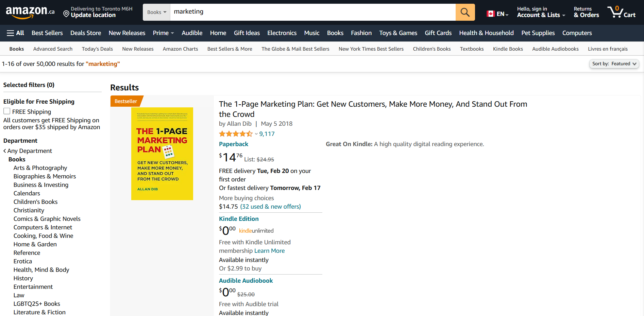
Task: Filter by Computers & Internet department
Action: pos(43,227)
